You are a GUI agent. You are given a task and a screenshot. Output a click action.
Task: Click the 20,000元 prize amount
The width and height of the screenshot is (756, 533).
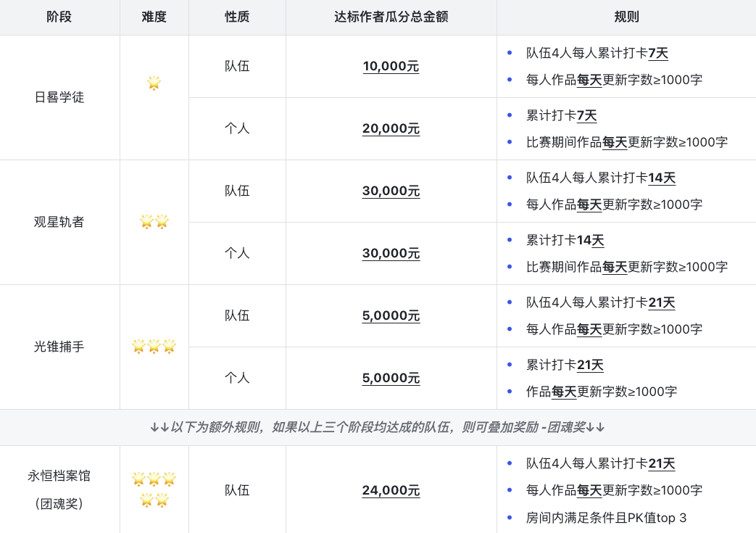tap(391, 128)
